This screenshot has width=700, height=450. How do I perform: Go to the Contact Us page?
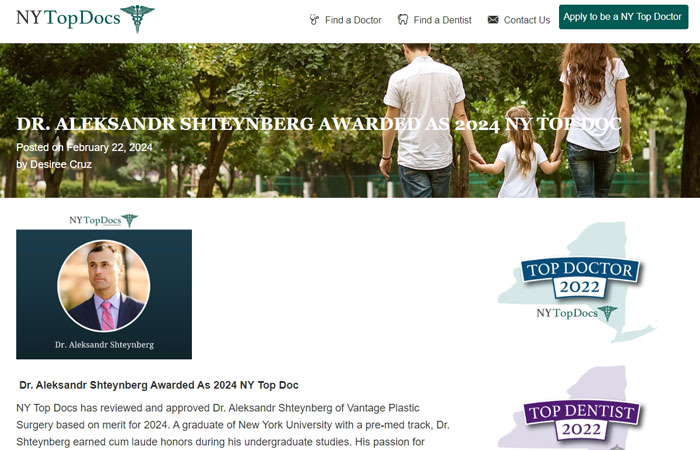click(519, 20)
